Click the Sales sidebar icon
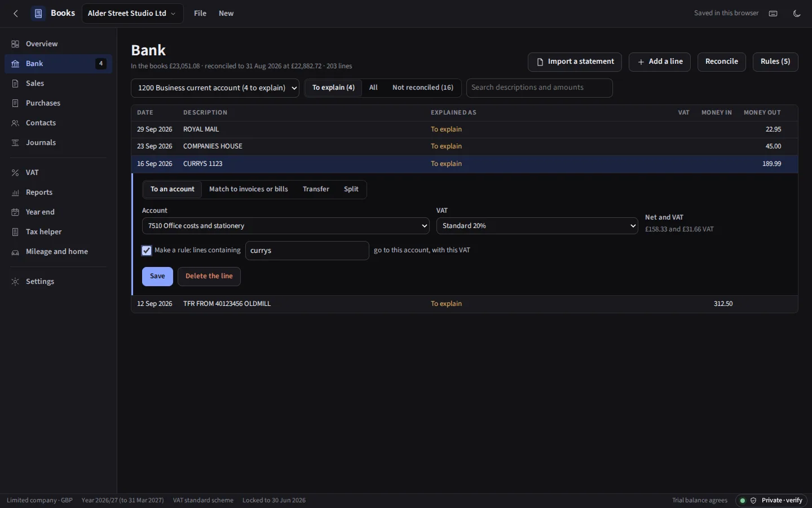 [x=15, y=84]
